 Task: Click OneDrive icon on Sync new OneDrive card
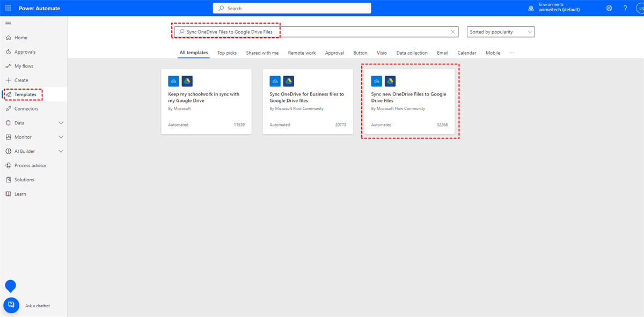[377, 81]
